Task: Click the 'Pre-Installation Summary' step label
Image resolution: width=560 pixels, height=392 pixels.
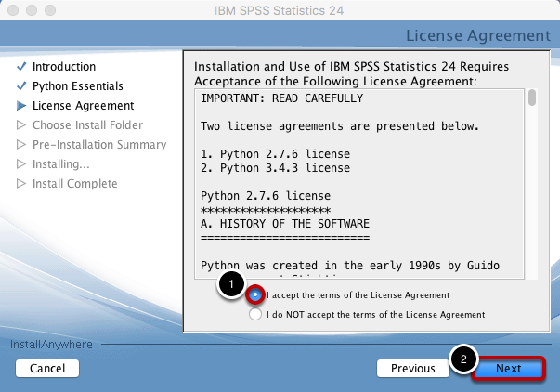Action: coord(99,145)
